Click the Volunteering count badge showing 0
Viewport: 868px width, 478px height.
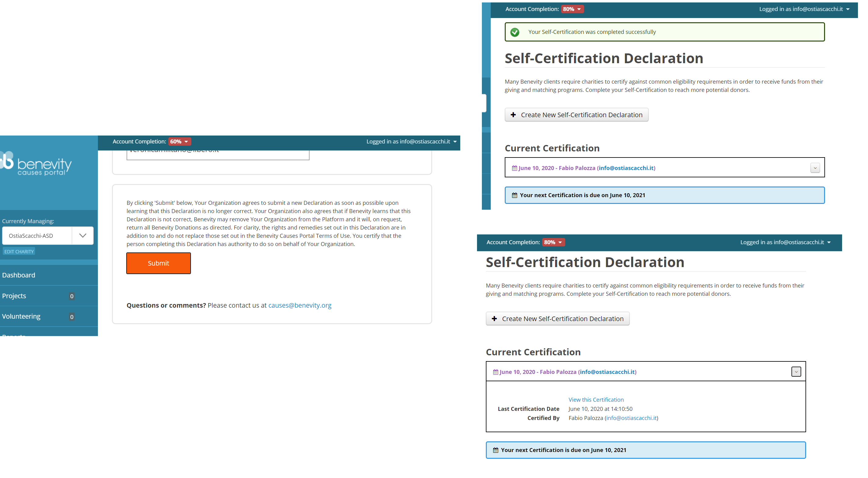(71, 317)
